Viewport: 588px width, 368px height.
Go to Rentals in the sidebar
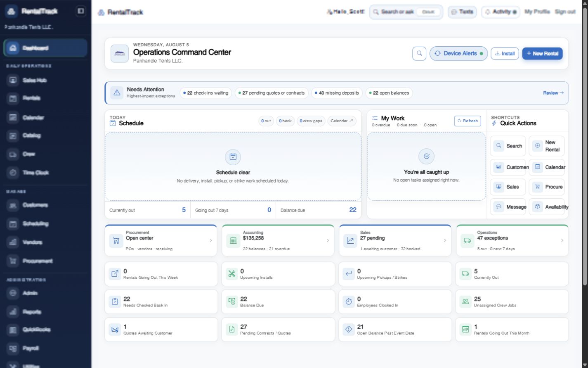pyautogui.click(x=45, y=98)
